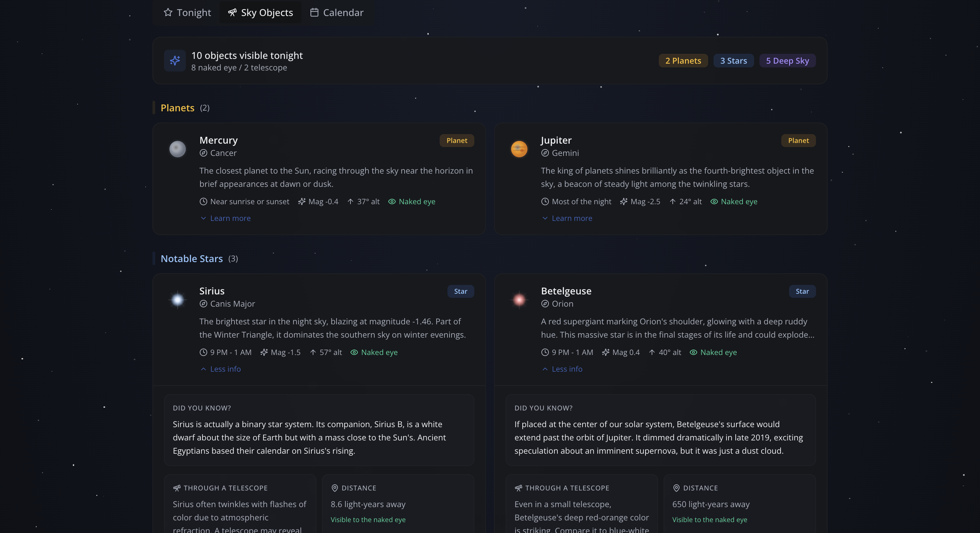Click the distance pin icon under Betelgeuse
Screen dimensions: 980x533
676,488
